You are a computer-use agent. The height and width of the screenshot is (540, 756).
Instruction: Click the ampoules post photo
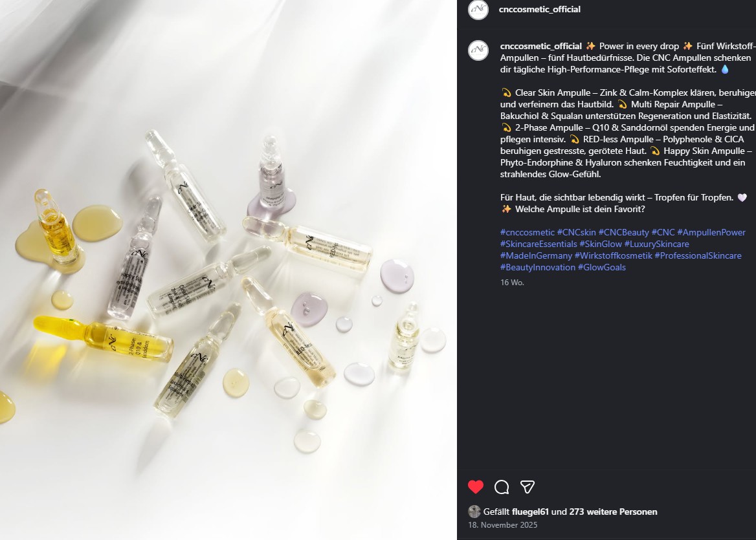228,270
